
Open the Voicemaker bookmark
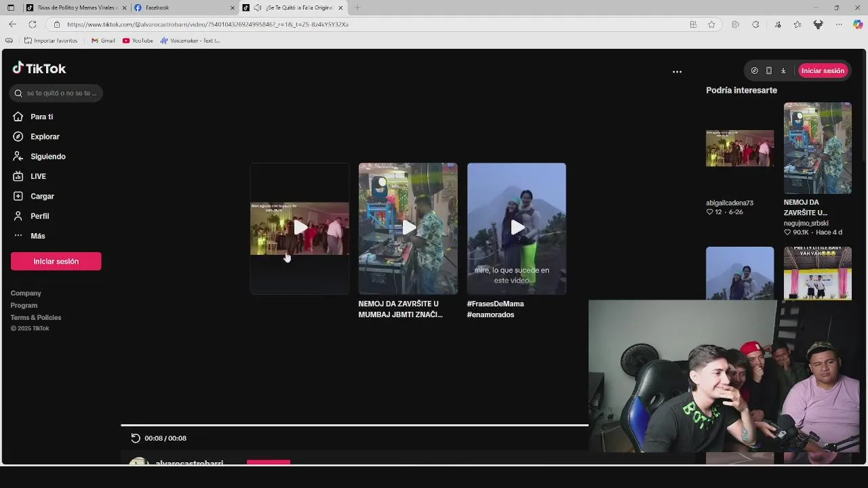tap(191, 41)
